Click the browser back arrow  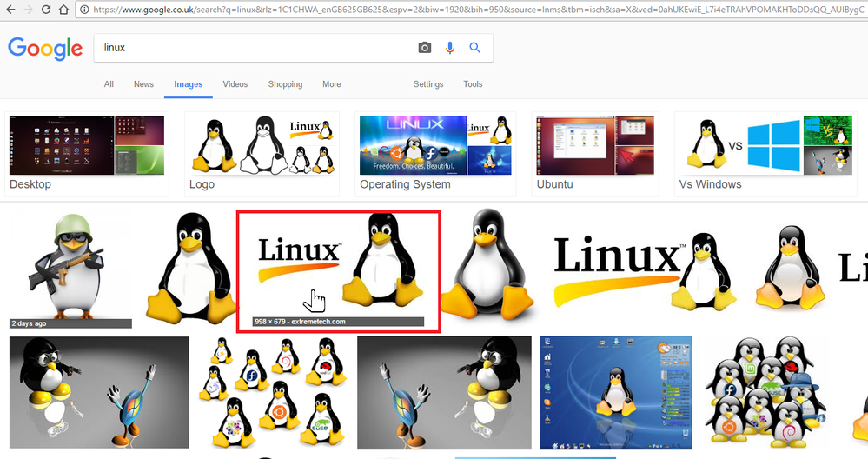pos(10,10)
